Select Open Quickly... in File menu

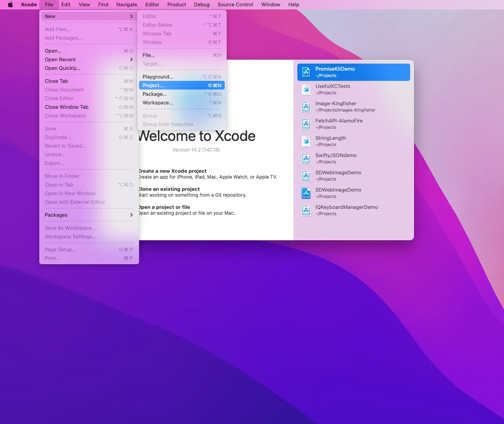click(x=89, y=68)
